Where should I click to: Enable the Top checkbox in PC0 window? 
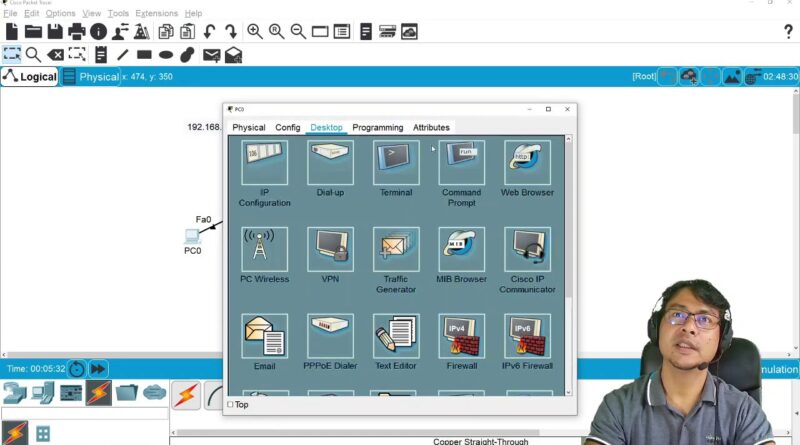230,404
